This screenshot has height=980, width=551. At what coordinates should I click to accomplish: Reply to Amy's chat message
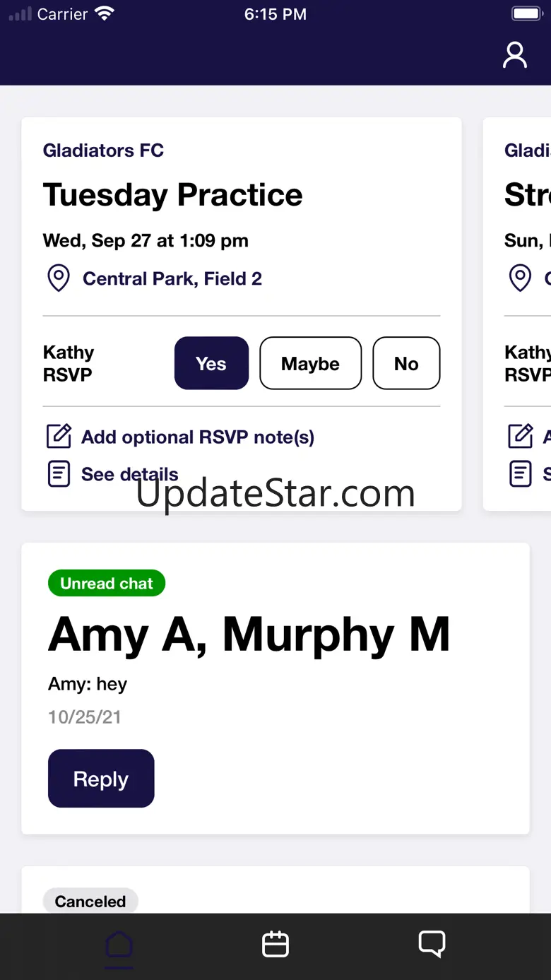coord(101,779)
